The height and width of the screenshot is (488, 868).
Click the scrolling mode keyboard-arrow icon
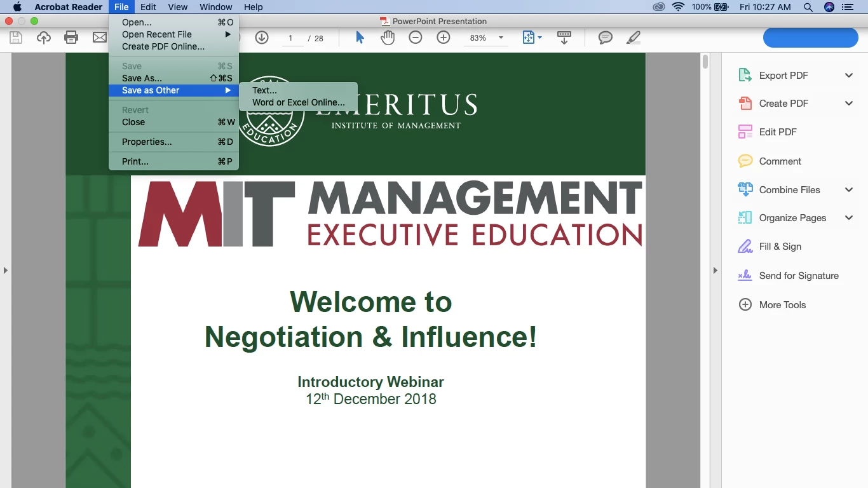point(564,37)
